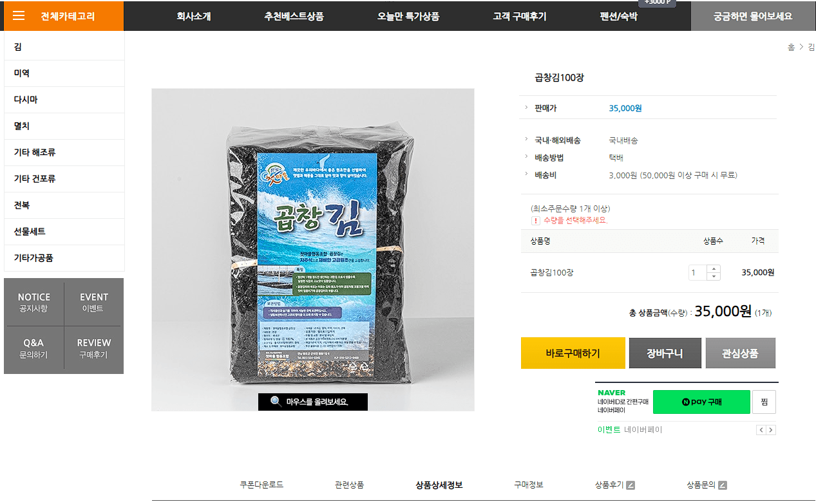This screenshot has height=504, width=816.
Task: Increase quantity with the up arrow
Action: (x=713, y=269)
